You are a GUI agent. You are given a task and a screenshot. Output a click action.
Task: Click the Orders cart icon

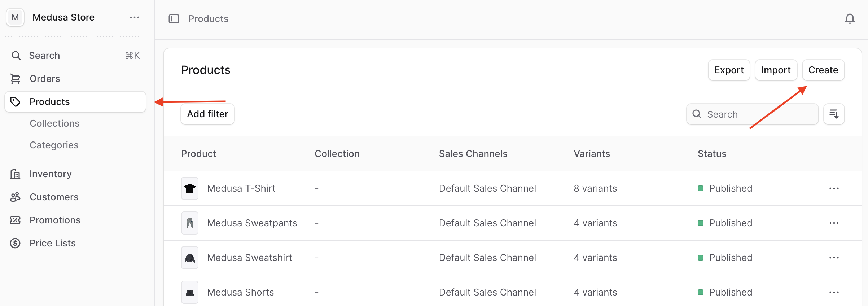click(15, 79)
